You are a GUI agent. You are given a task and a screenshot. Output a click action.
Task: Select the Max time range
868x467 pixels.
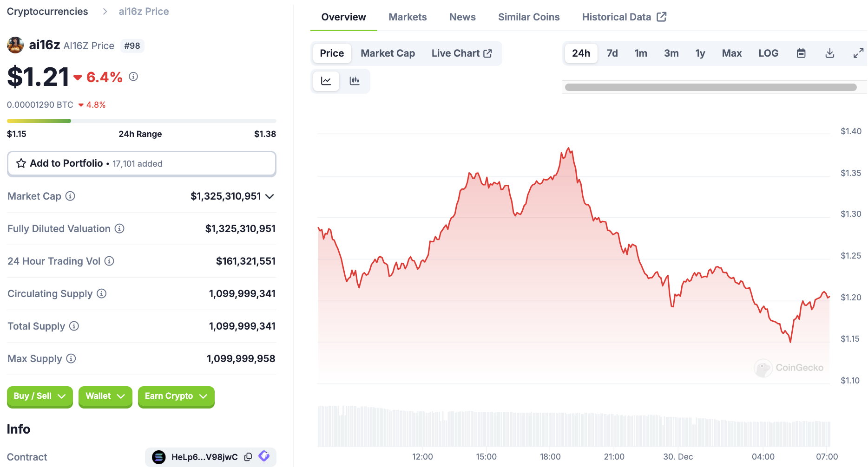click(x=731, y=53)
